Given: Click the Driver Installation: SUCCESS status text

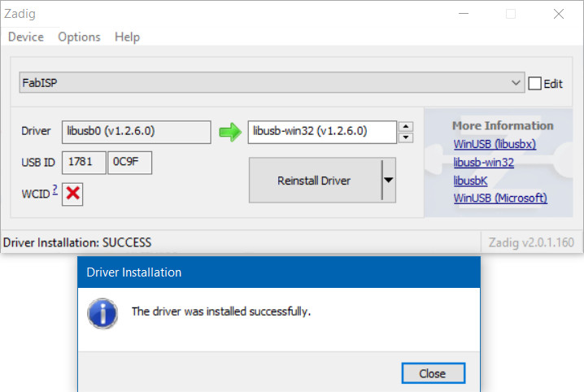Looking at the screenshot, I should [x=77, y=242].
